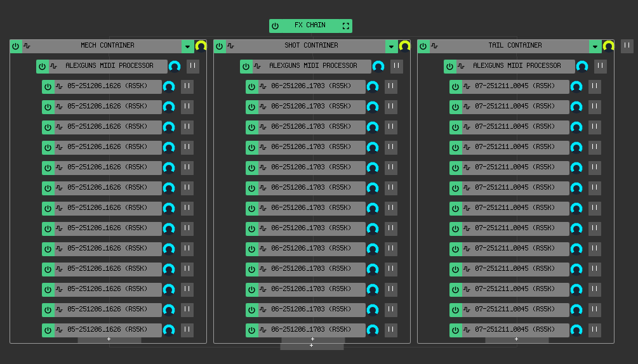
Task: Expand the Mech Container dropdown arrow
Action: pyautogui.click(x=187, y=46)
